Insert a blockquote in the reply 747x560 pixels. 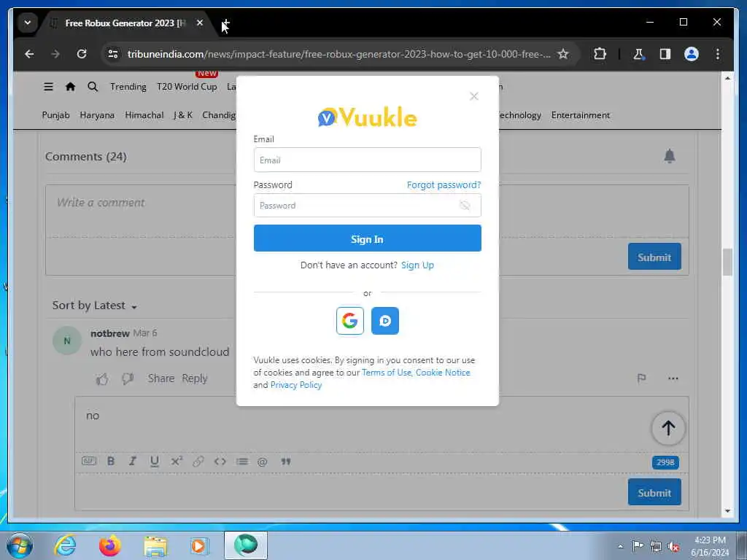pos(285,461)
